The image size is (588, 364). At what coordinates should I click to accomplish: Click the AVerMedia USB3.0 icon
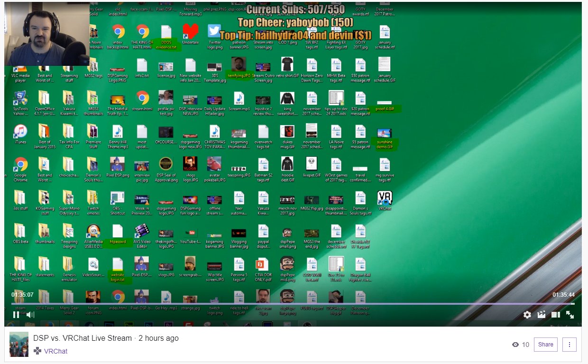click(93, 231)
